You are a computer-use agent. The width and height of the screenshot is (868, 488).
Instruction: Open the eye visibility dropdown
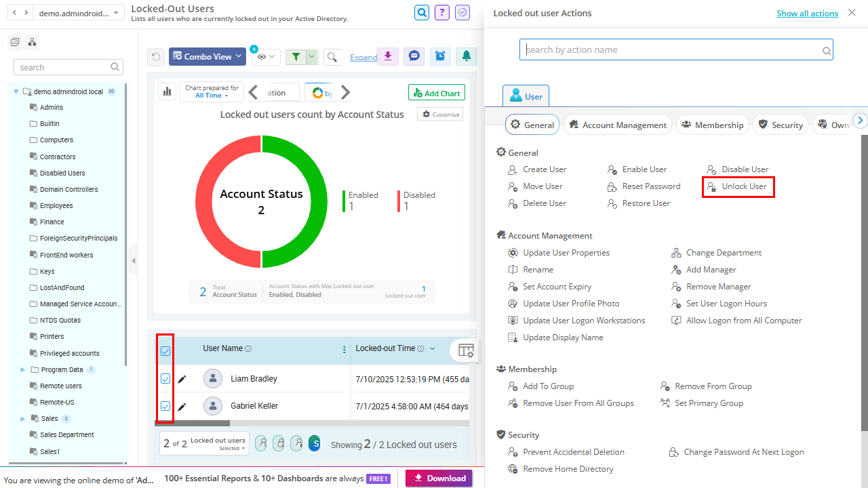click(x=267, y=57)
